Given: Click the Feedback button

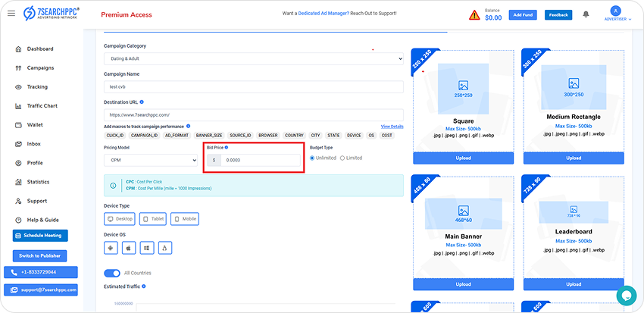Looking at the screenshot, I should click(558, 15).
